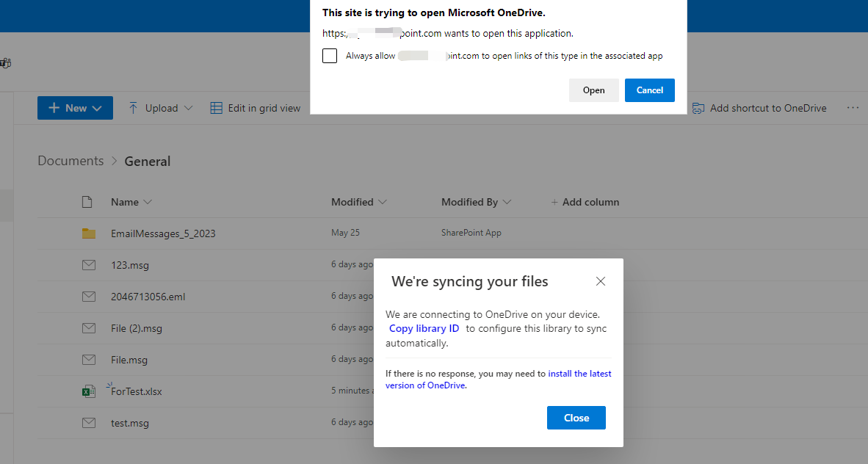The width and height of the screenshot is (868, 464).
Task: Click the blue Close button
Action: [x=576, y=418]
